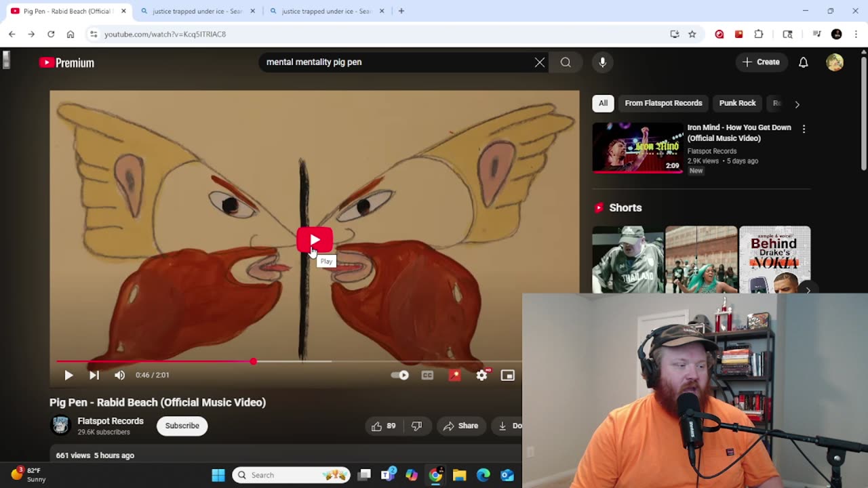The height and width of the screenshot is (488, 868).
Task: Open Chrome three-dot menu
Action: coord(856,34)
